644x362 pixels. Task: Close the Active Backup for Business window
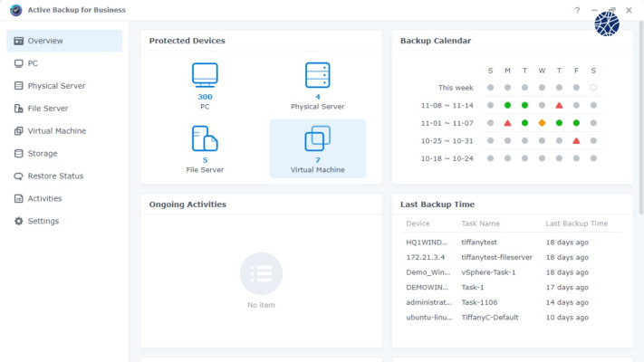pyautogui.click(x=629, y=10)
